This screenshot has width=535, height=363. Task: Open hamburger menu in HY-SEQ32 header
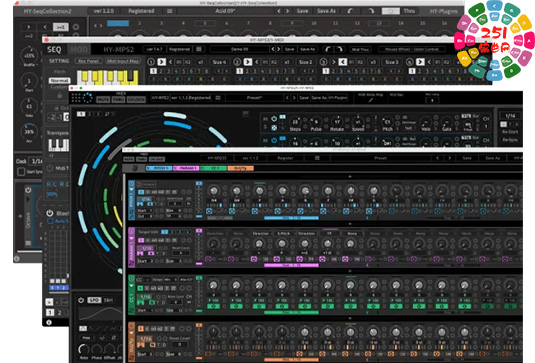pos(317,158)
